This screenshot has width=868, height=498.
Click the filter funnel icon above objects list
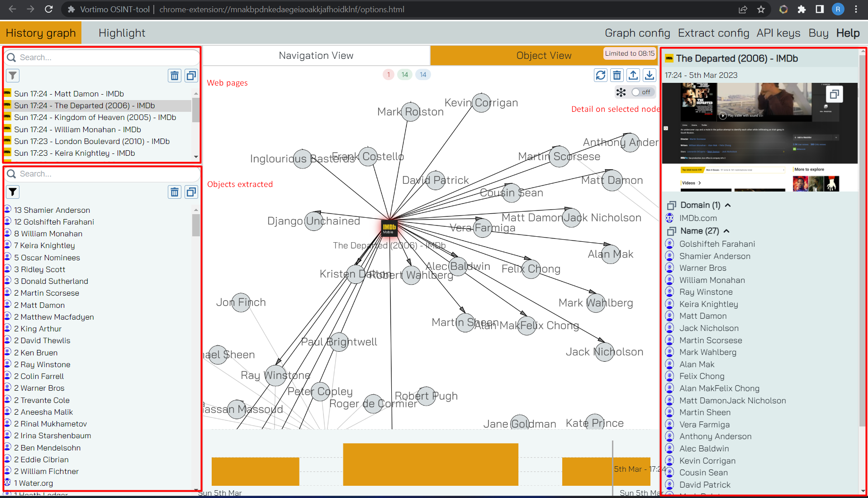pyautogui.click(x=13, y=192)
